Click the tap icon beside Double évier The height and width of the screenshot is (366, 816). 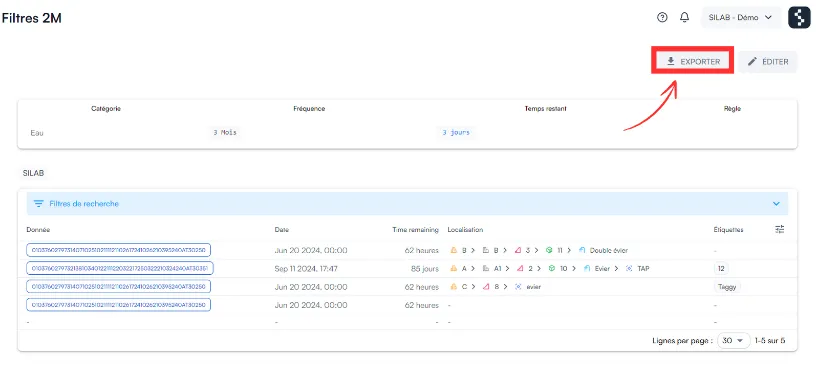(582, 250)
